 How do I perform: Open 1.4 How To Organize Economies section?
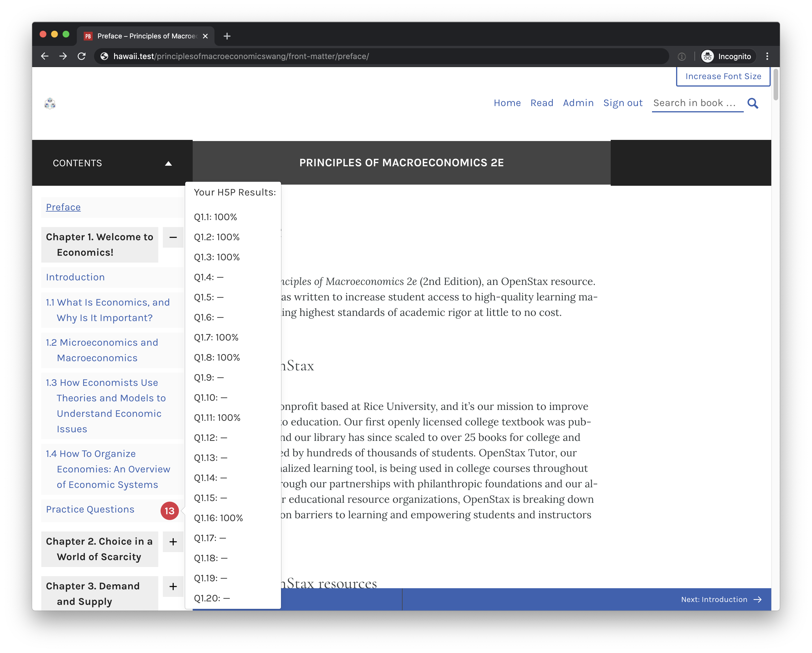coord(108,469)
